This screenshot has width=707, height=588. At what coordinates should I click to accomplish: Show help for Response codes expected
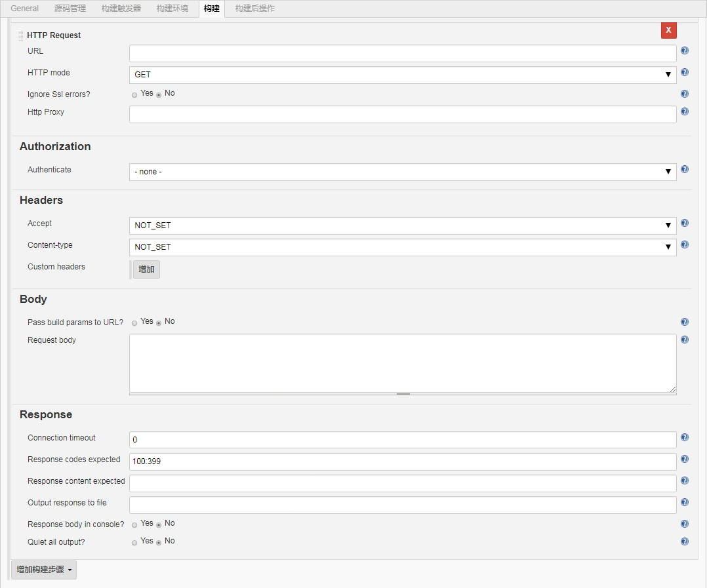point(685,459)
